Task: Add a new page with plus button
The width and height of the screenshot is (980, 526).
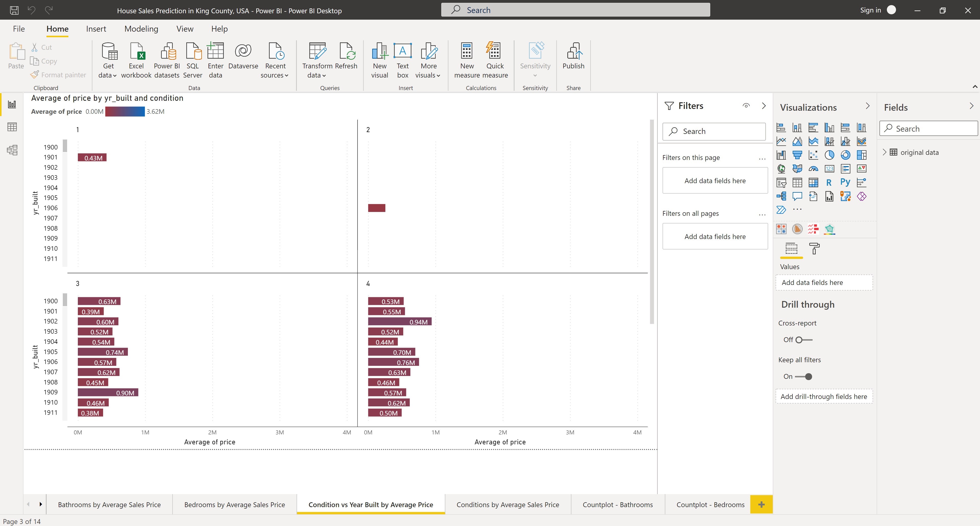Action: click(x=761, y=504)
